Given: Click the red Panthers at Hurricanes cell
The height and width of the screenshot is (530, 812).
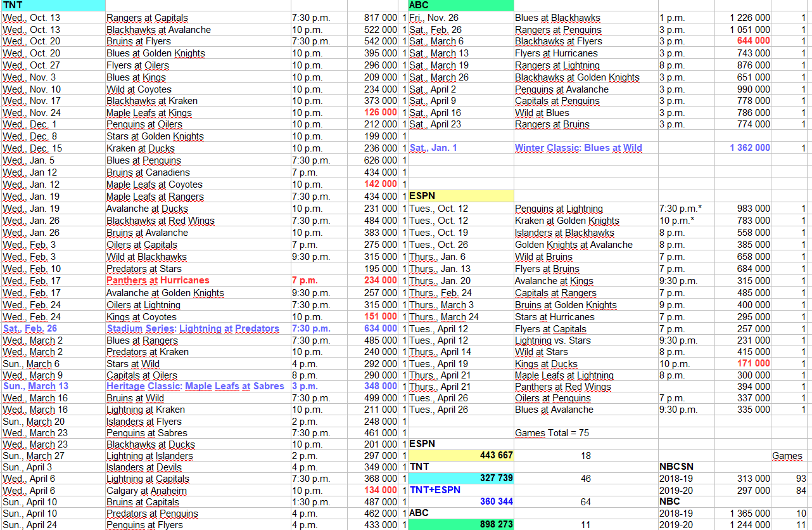Looking at the screenshot, I should pyautogui.click(x=158, y=280).
